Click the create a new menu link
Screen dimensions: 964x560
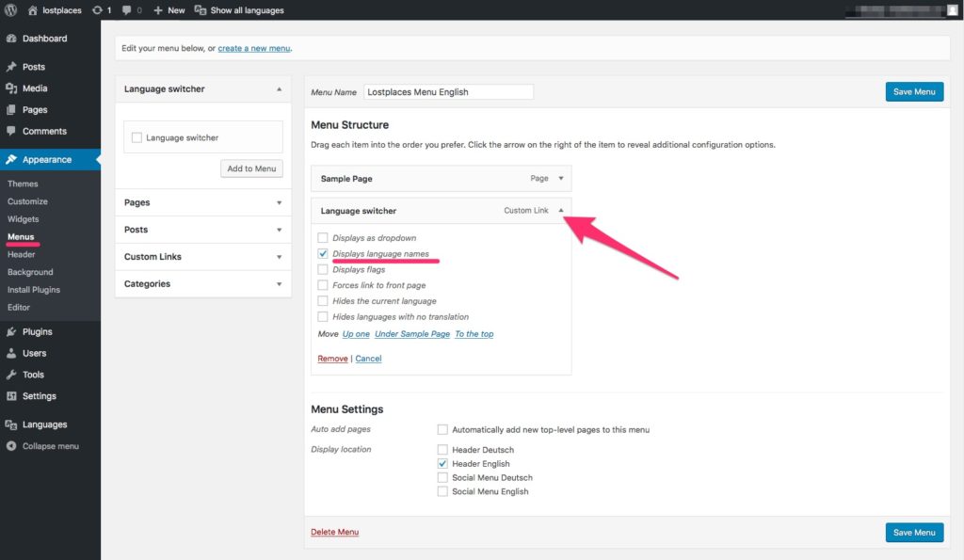254,48
